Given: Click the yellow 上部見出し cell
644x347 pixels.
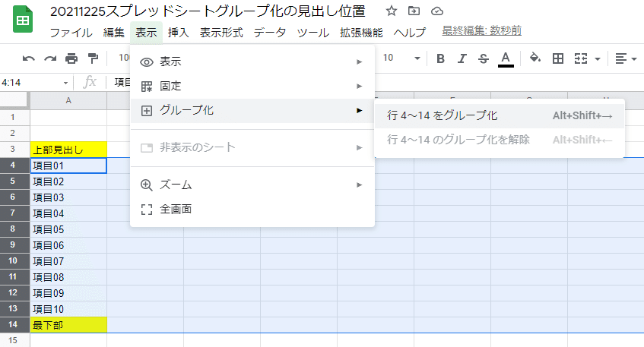Looking at the screenshot, I should pos(68,150).
